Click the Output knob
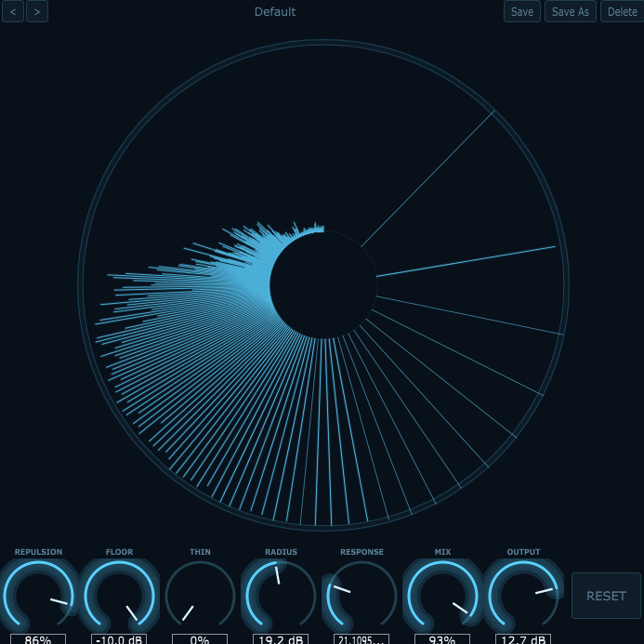This screenshot has height=644, width=644. pyautogui.click(x=523, y=595)
